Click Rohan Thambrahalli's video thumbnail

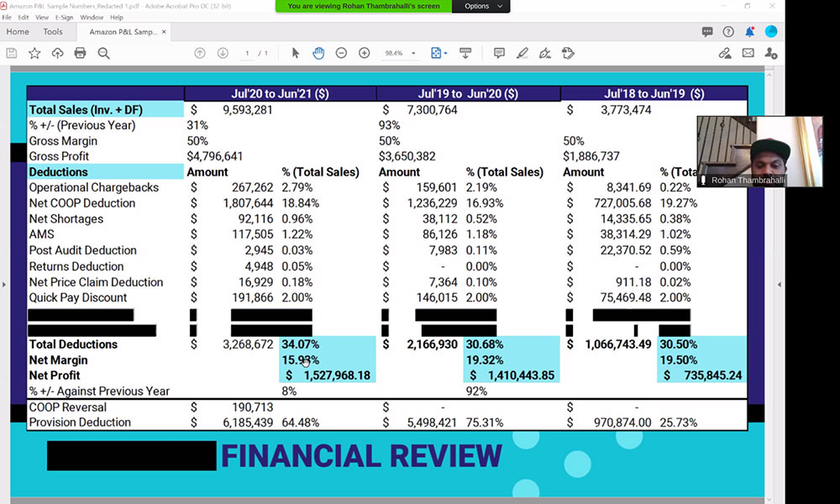(759, 151)
